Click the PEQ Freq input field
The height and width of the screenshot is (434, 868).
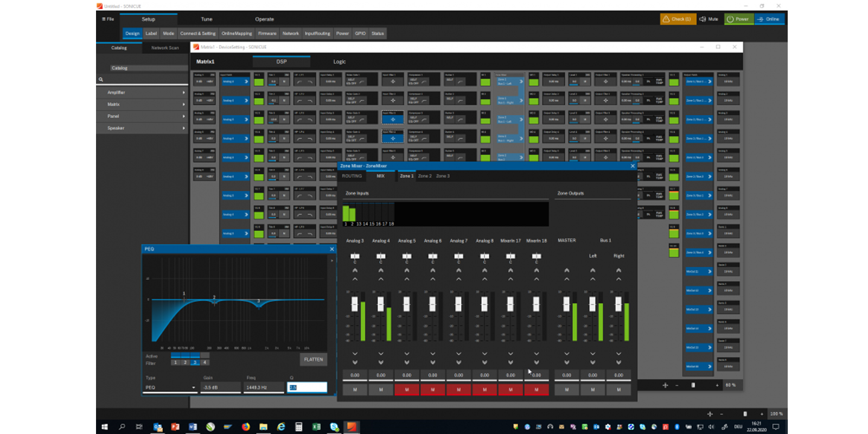[264, 387]
